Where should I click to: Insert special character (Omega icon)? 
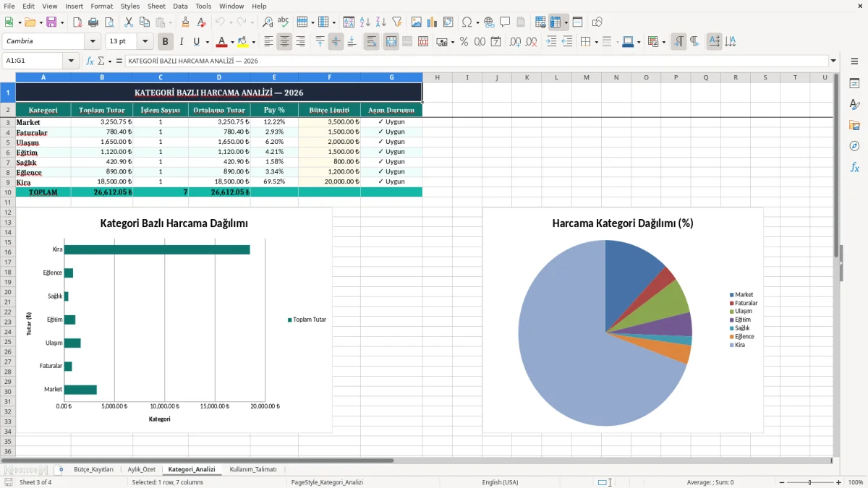(x=467, y=22)
